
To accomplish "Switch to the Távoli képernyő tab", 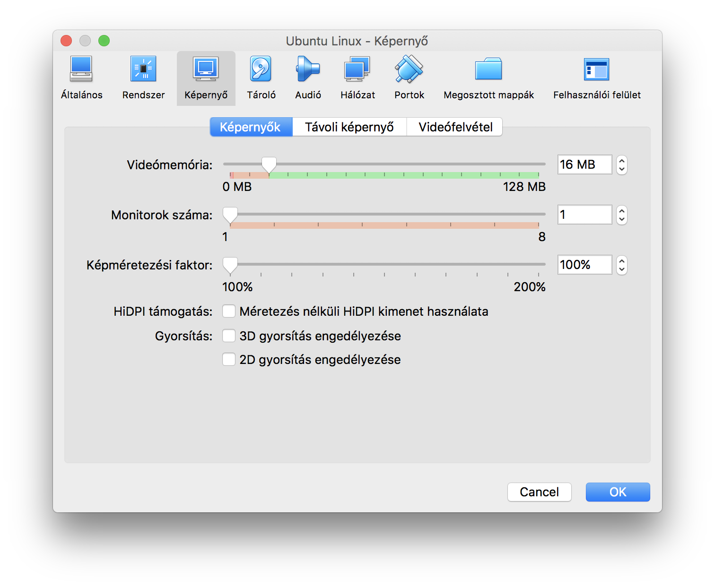I will 349,127.
